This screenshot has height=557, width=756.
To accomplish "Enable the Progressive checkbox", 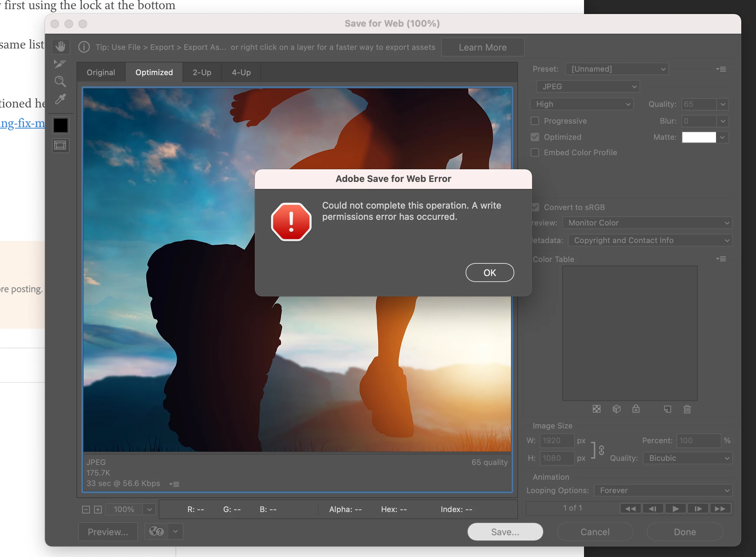I will [x=535, y=121].
